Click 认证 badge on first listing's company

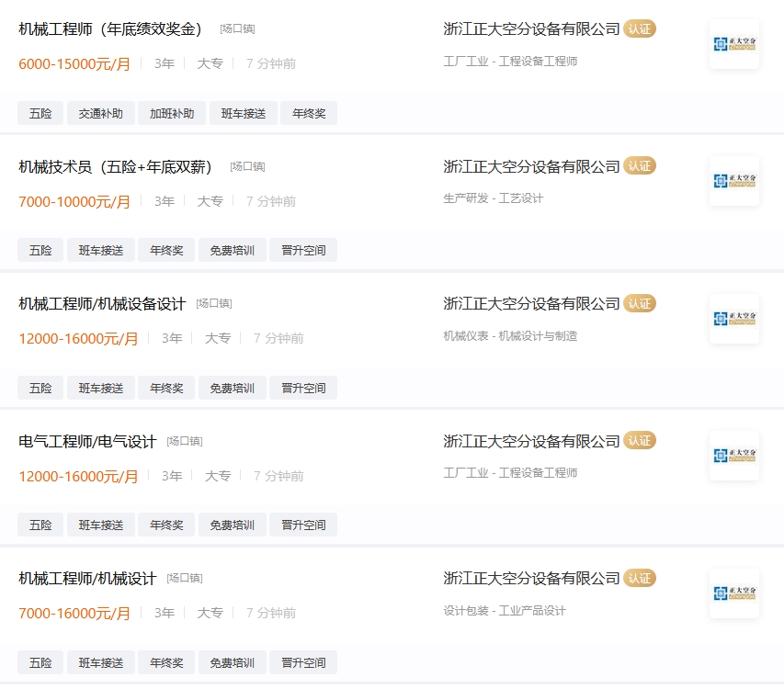[640, 29]
